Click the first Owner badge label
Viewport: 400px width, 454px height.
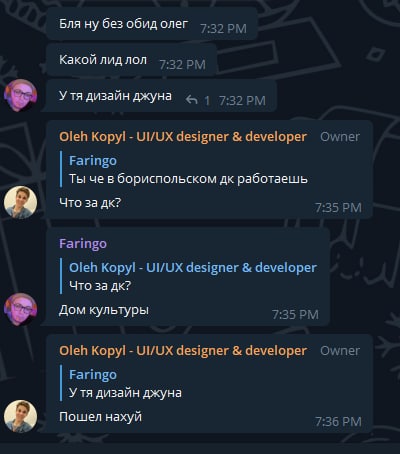(x=340, y=137)
